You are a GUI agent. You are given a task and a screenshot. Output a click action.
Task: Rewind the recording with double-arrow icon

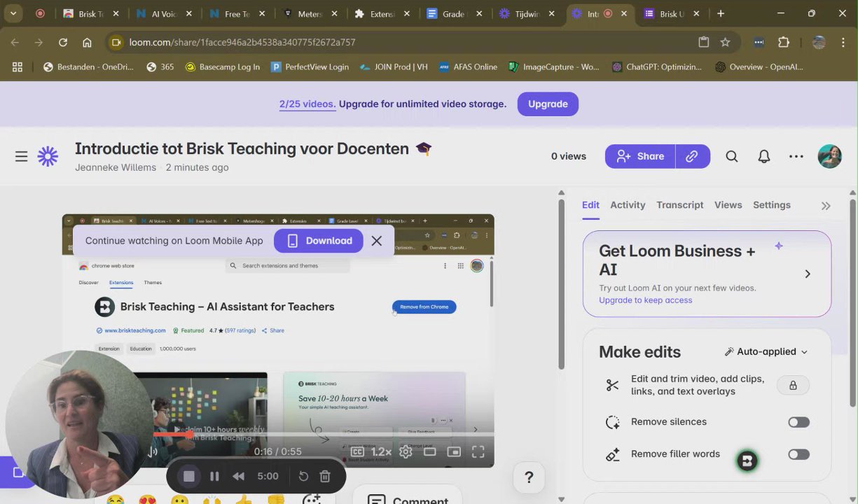[239, 476]
